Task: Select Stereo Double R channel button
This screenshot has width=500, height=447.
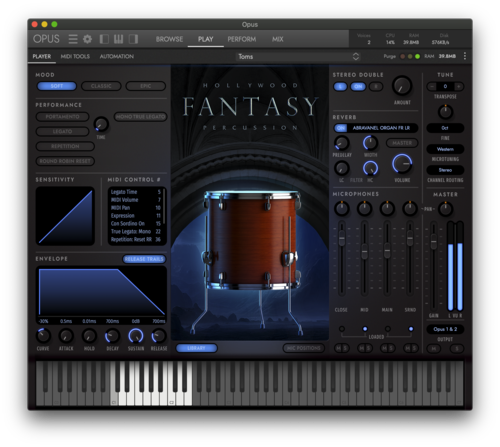Action: (376, 87)
